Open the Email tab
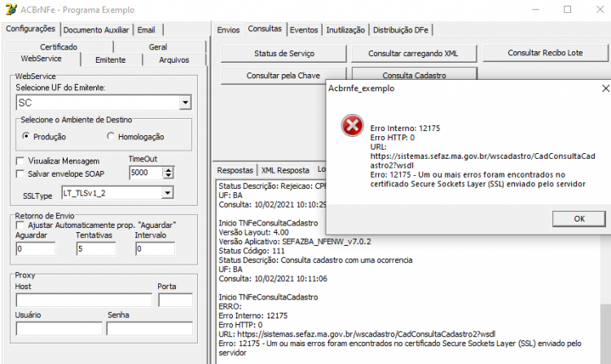The width and height of the screenshot is (611, 364). pyautogui.click(x=146, y=30)
